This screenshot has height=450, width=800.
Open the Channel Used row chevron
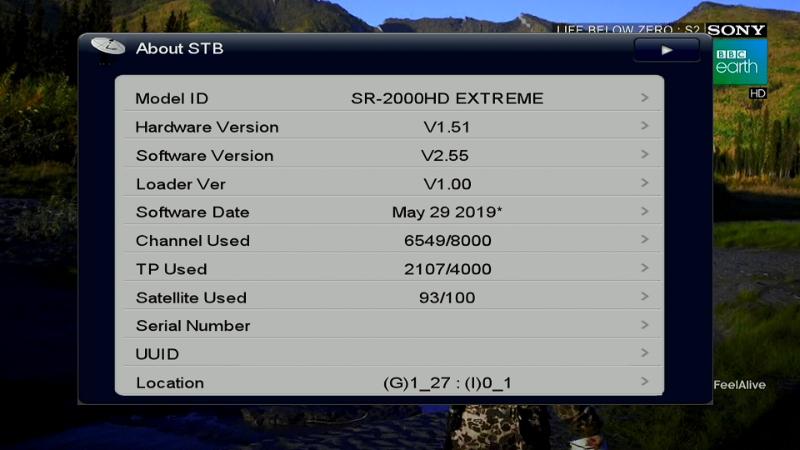pos(645,239)
